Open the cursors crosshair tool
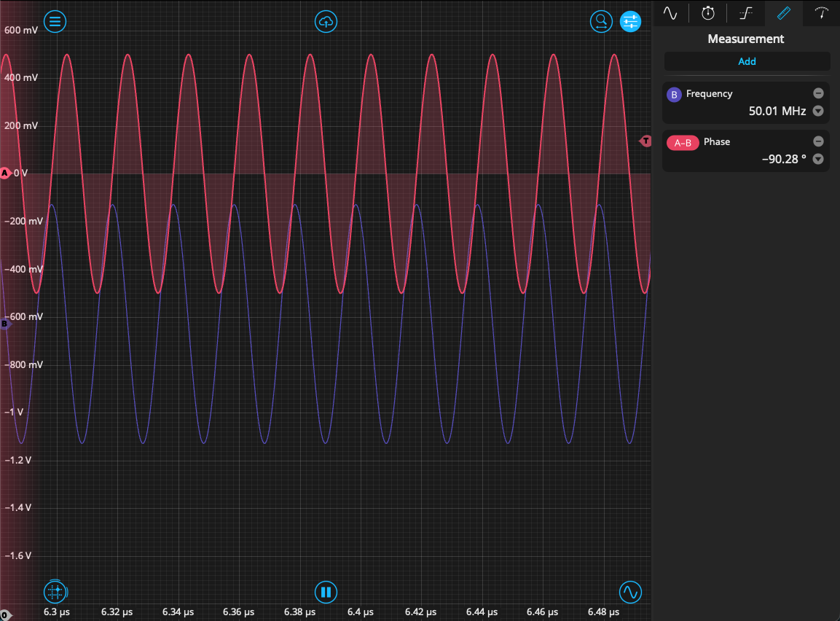This screenshot has width=840, height=621. (x=55, y=591)
